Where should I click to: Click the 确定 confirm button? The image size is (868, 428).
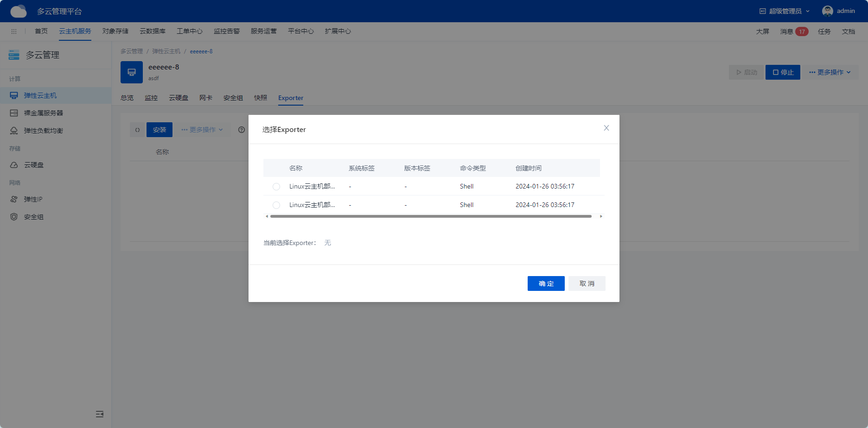[546, 283]
